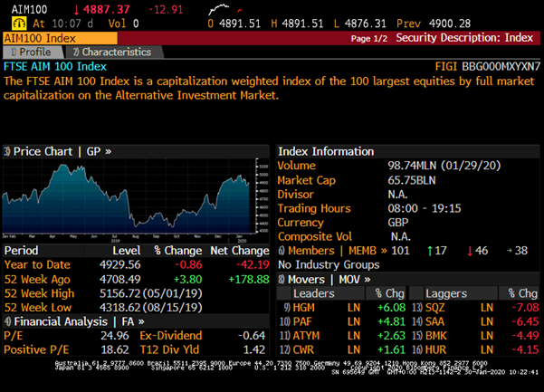Click the red down arrow members count
544x392 pixels.
(477, 251)
